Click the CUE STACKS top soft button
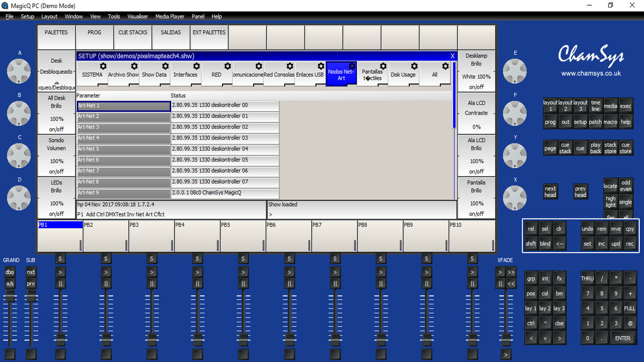 point(132,37)
